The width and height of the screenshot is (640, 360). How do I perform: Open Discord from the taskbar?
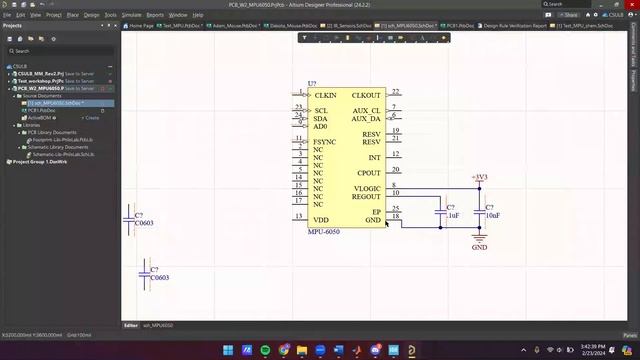[375, 350]
